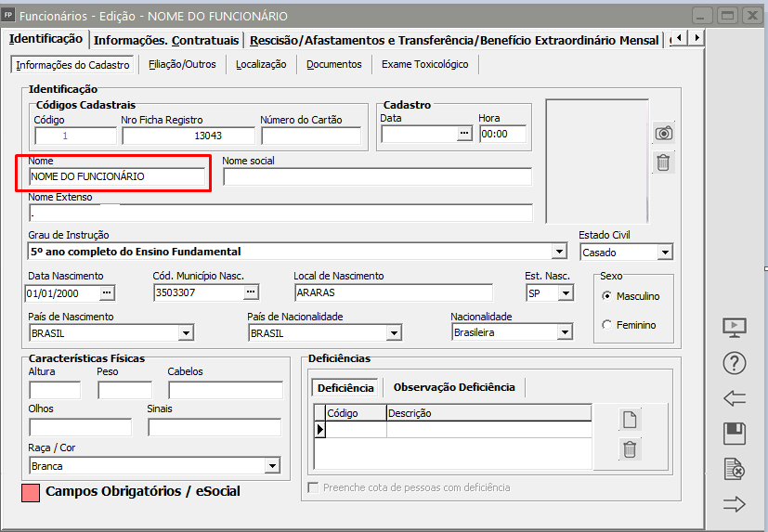Open the Filiação/Outros tab
The image size is (768, 532).
point(182,64)
